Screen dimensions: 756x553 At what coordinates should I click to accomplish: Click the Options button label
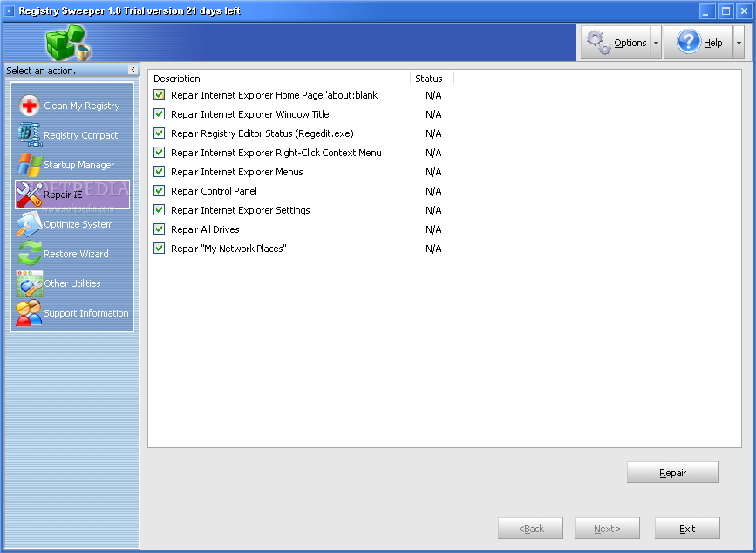(630, 43)
